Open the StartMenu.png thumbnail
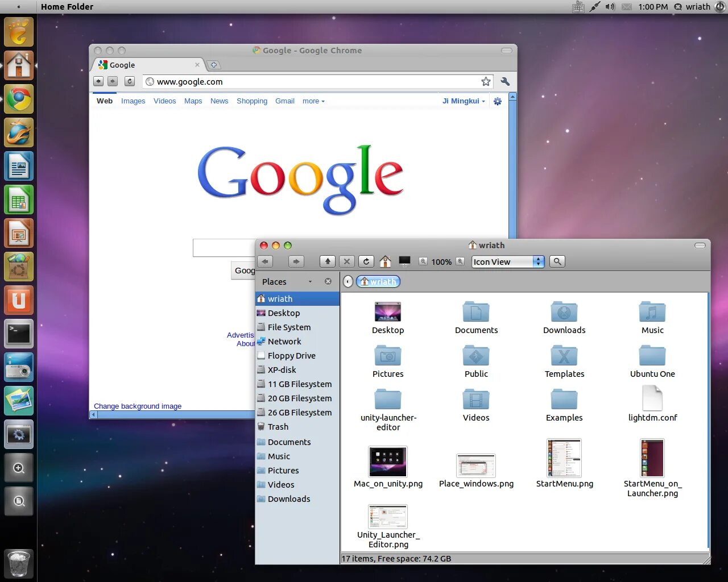 pyautogui.click(x=564, y=458)
